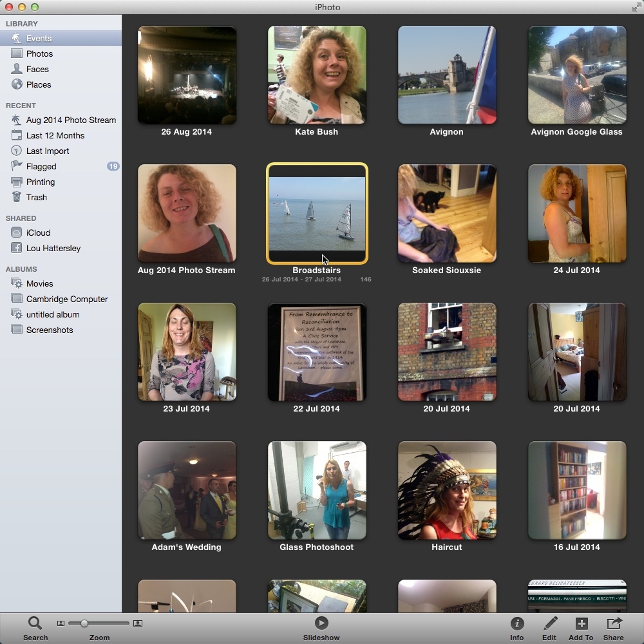Click the small thumbnail zoom-out icon
Viewport: 644px width, 644px height.
pyautogui.click(x=61, y=623)
